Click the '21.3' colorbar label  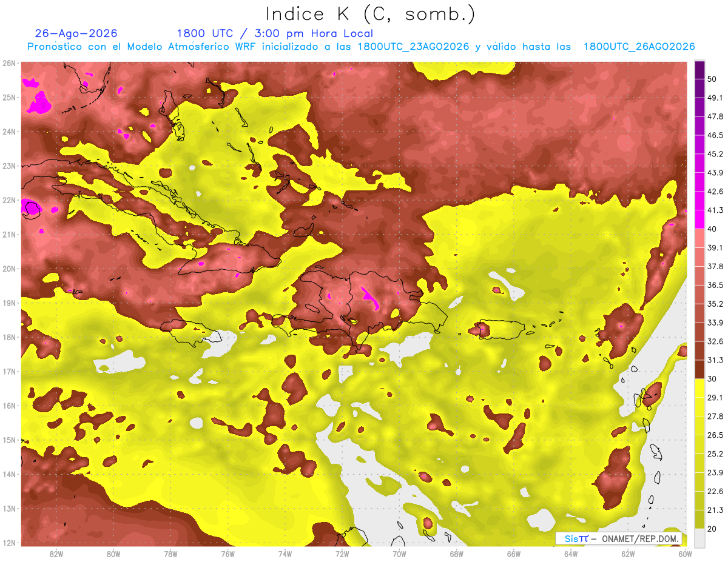click(715, 510)
